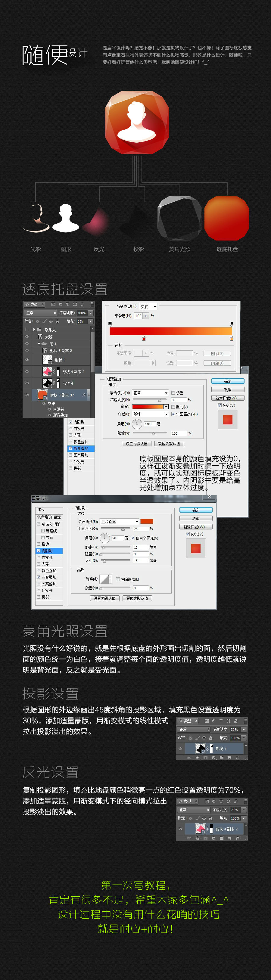
Task: Open blend mode 正常 dropdown in 30% opacity panel
Action: (194, 729)
